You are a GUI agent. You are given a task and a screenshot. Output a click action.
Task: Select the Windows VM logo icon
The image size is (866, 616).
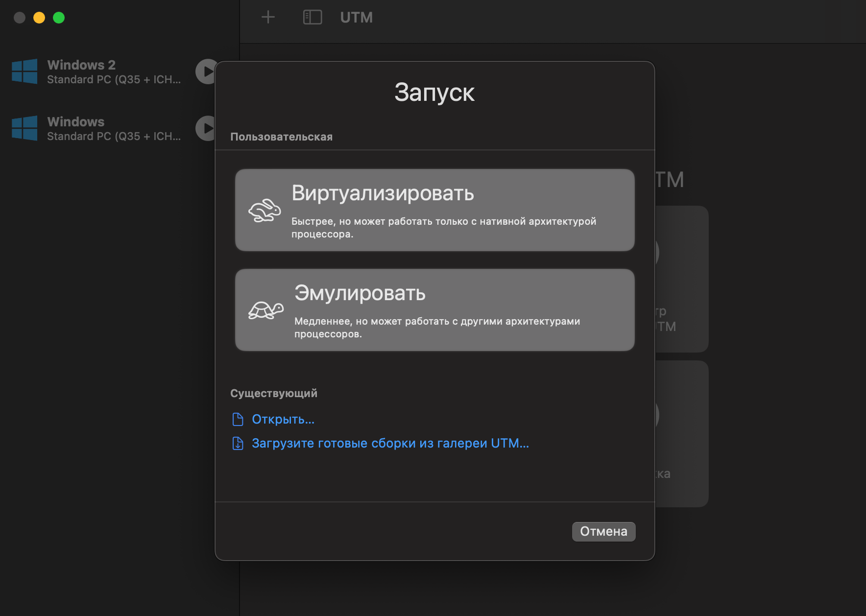(x=24, y=128)
